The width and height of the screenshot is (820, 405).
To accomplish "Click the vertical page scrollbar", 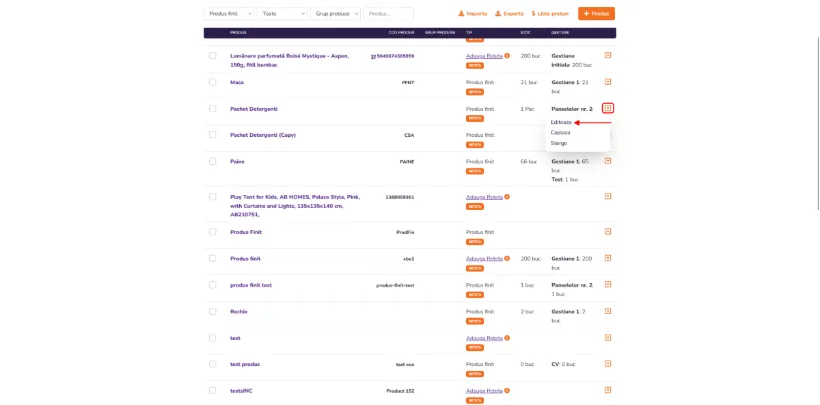I will click(817, 123).
